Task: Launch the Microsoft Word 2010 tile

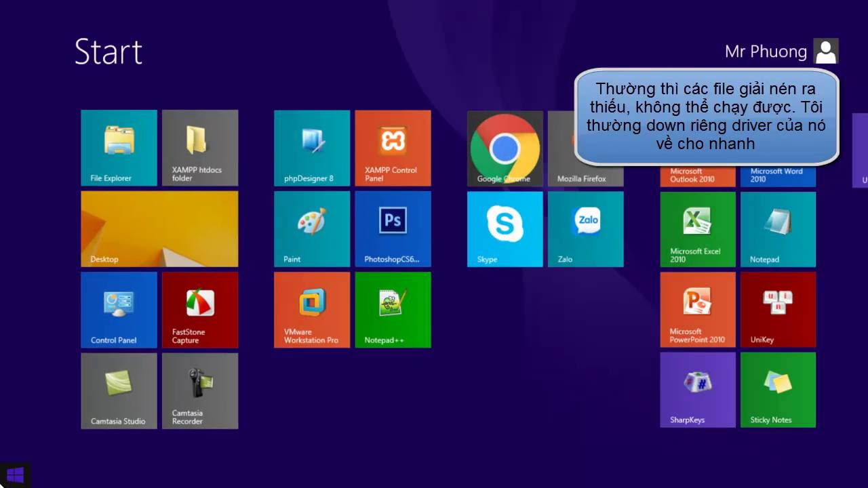Action: pos(778,176)
